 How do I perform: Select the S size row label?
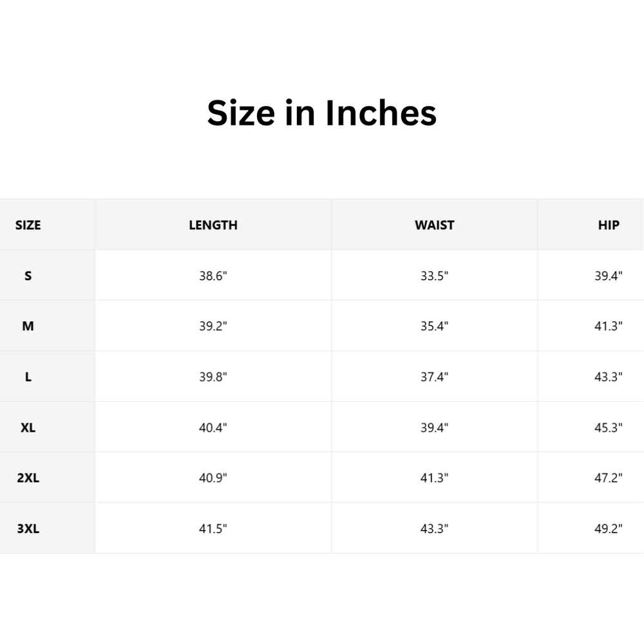tap(28, 276)
